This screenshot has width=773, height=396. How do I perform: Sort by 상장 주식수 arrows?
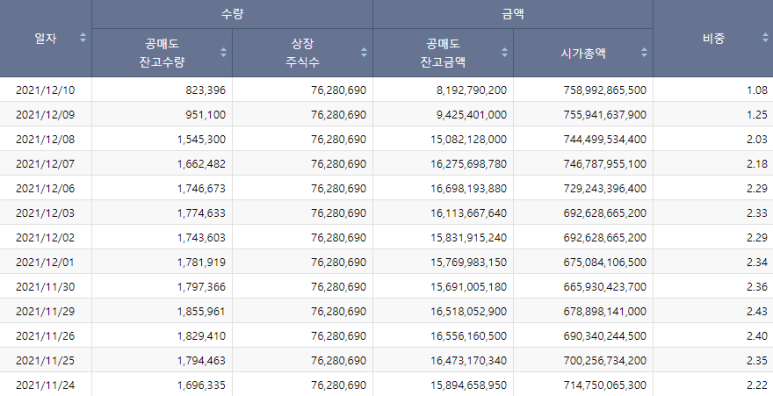(x=364, y=52)
